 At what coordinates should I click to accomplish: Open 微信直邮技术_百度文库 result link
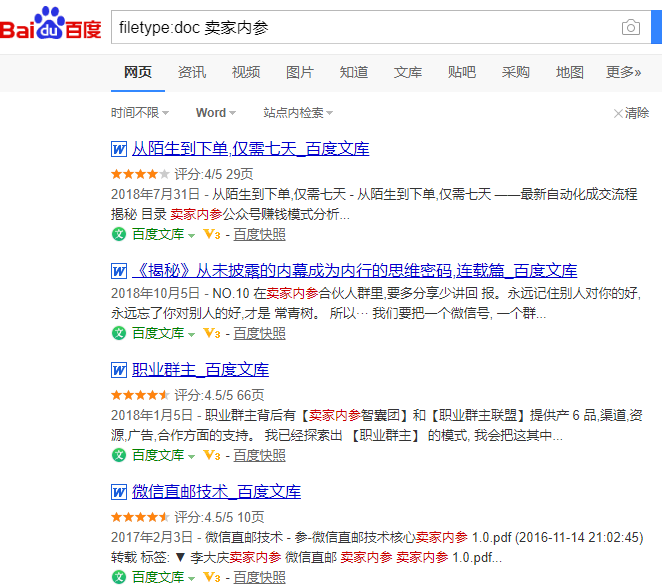217,492
